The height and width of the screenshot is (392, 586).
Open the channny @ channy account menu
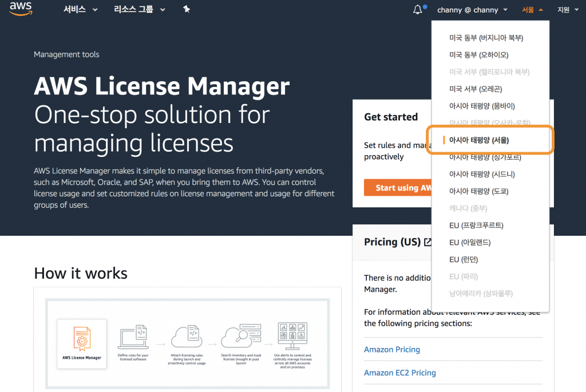[472, 10]
